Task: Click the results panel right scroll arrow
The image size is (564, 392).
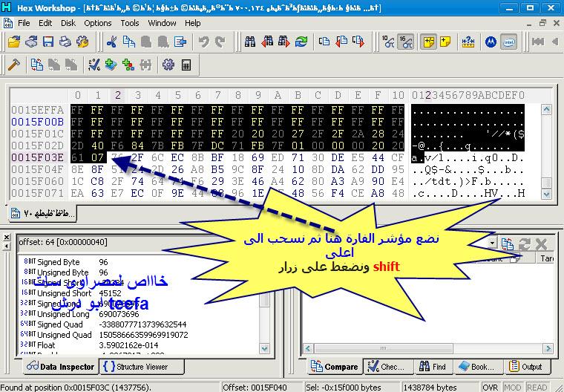Action: click(x=548, y=348)
